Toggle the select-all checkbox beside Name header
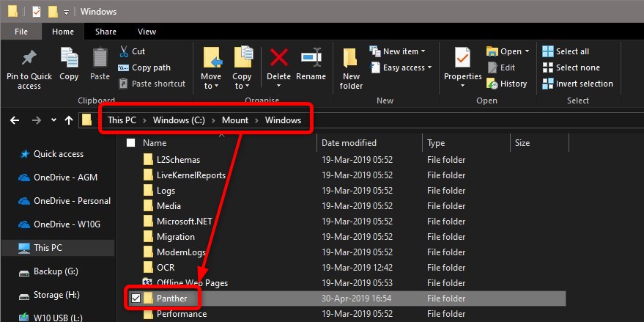The width and height of the screenshot is (644, 322). click(130, 143)
